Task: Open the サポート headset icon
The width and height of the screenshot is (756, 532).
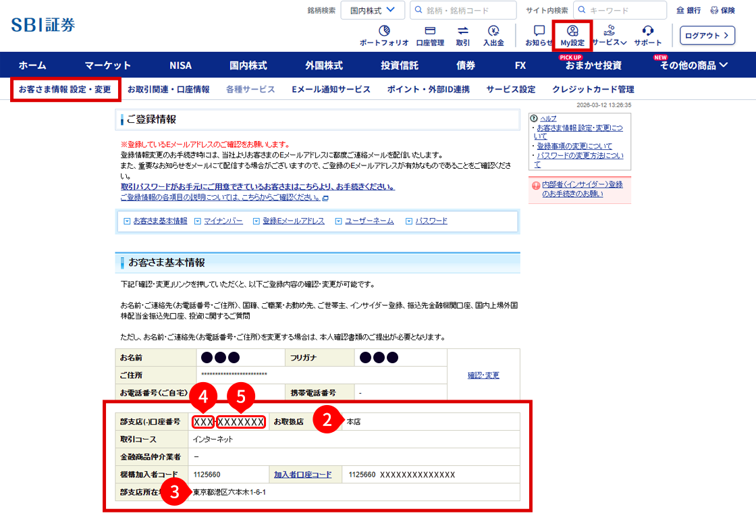Action: (x=647, y=36)
